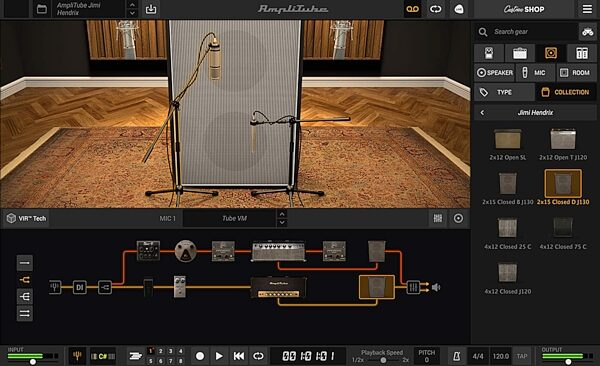This screenshot has width=600, height=366.
Task: Choose the two-path split routing layout
Action: tap(24, 280)
